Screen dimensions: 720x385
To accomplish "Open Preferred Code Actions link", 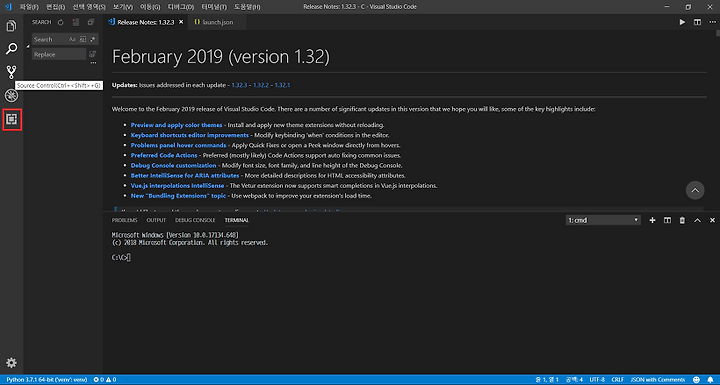I will [x=164, y=155].
